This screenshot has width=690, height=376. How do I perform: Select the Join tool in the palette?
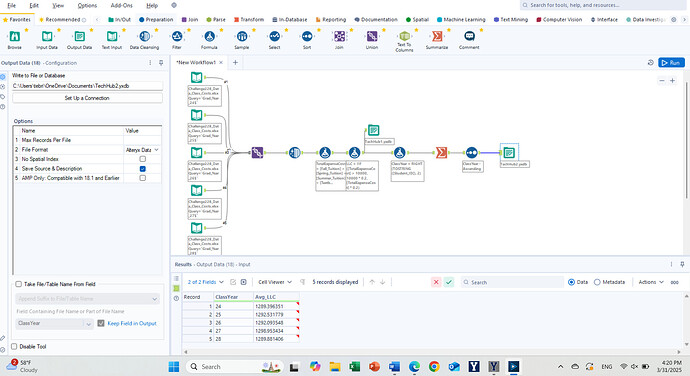click(x=339, y=40)
